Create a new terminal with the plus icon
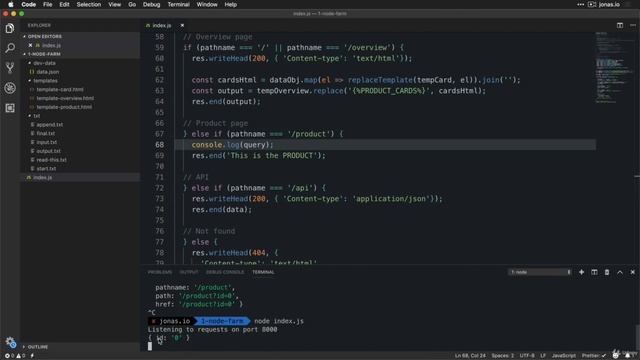Image resolution: width=640 pixels, height=360 pixels. pyautogui.click(x=581, y=272)
